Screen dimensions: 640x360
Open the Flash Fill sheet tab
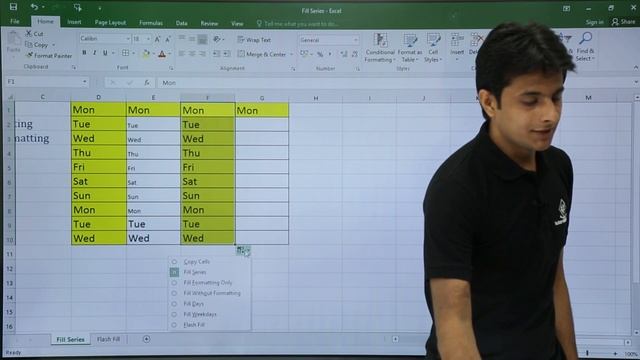(109, 339)
